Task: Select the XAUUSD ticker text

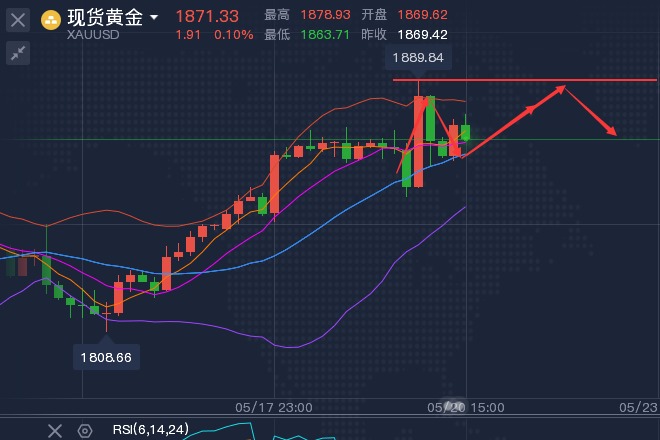Action: (95, 35)
